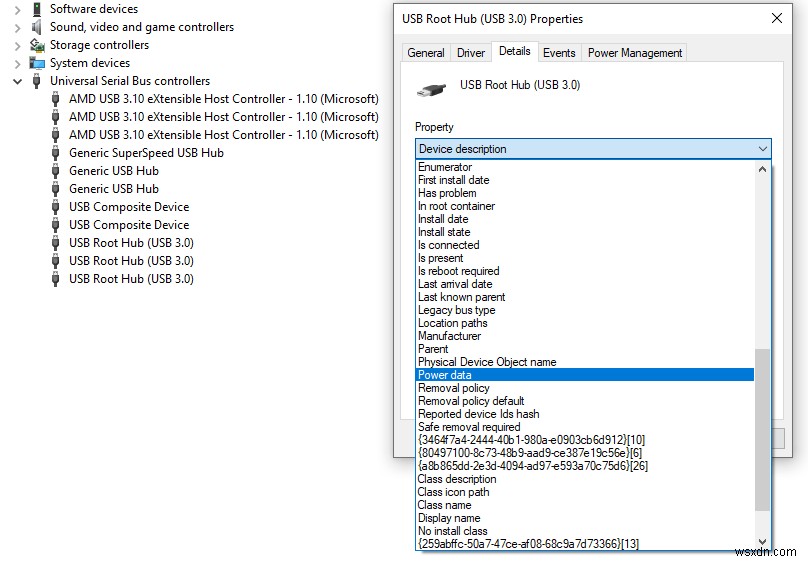Select Manufacturer from the property list
This screenshot has width=808, height=562.
pyautogui.click(x=449, y=336)
